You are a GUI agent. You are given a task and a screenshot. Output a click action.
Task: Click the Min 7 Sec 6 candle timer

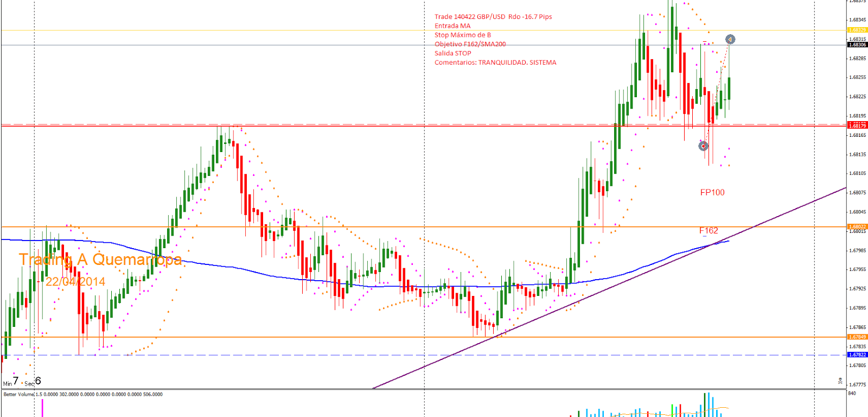click(22, 382)
